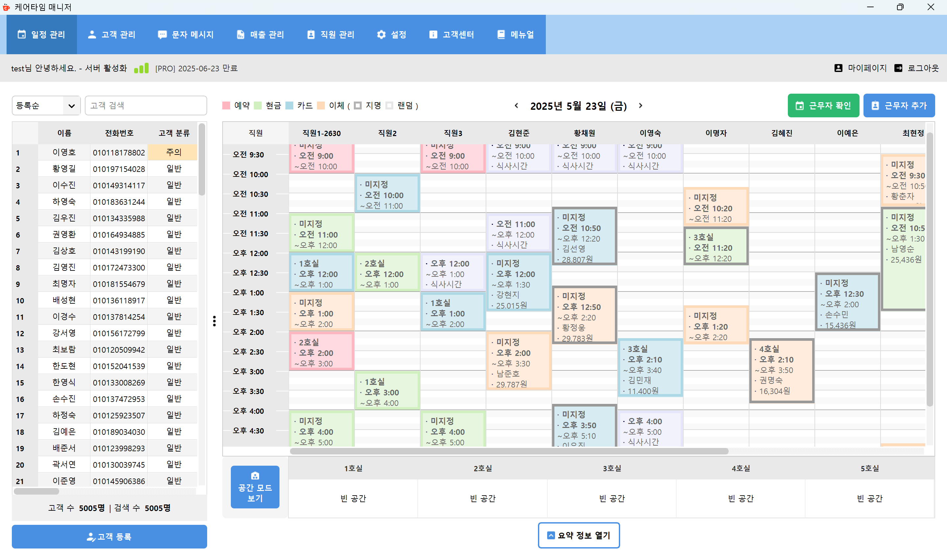Switch to the 일정 관리 tab
The image size is (947, 560).
point(41,34)
